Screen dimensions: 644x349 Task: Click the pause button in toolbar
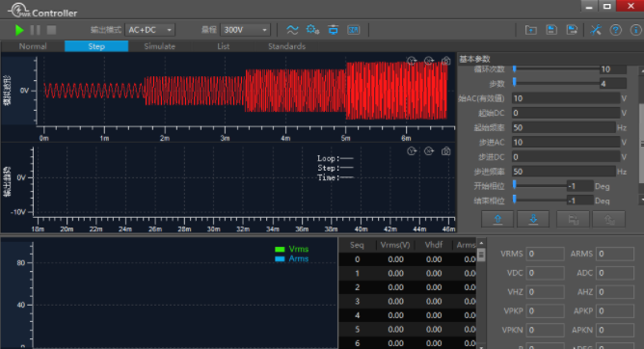tap(36, 30)
